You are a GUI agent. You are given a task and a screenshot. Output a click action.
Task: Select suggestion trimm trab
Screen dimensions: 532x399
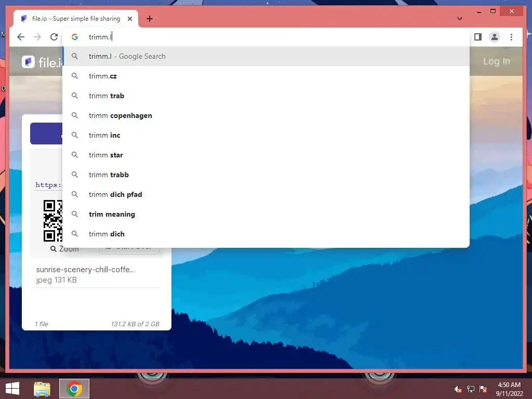(x=267, y=96)
